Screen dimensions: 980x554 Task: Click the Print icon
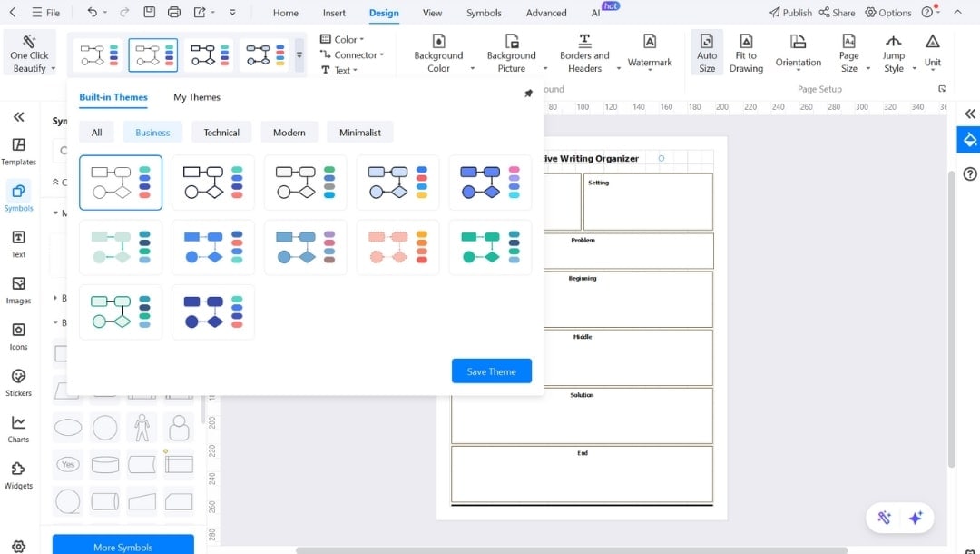(174, 12)
